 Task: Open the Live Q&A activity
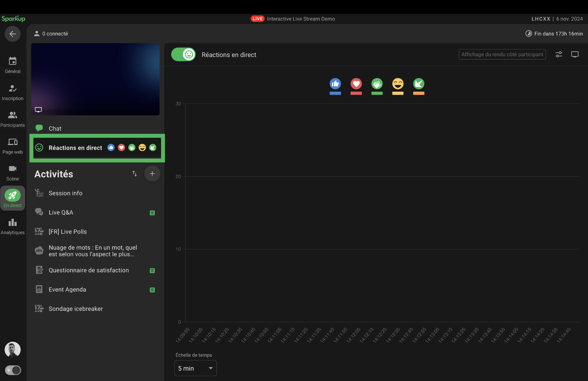61,212
